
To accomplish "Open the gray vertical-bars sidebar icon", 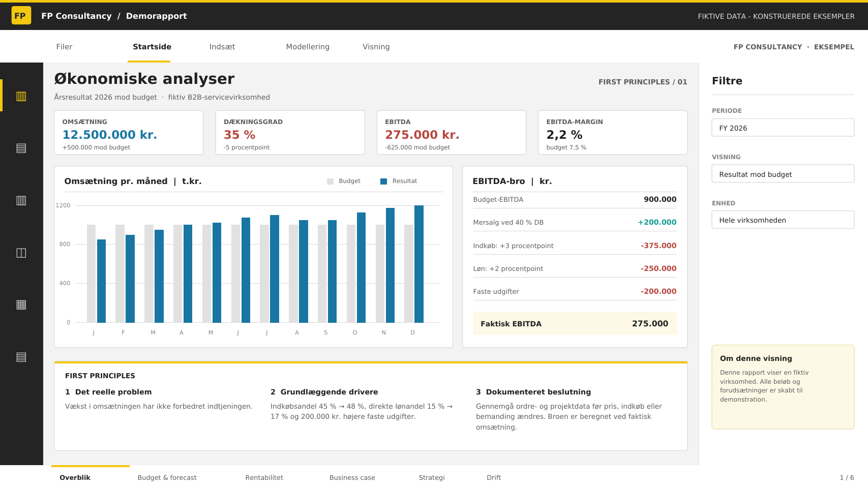I will [21, 200].
